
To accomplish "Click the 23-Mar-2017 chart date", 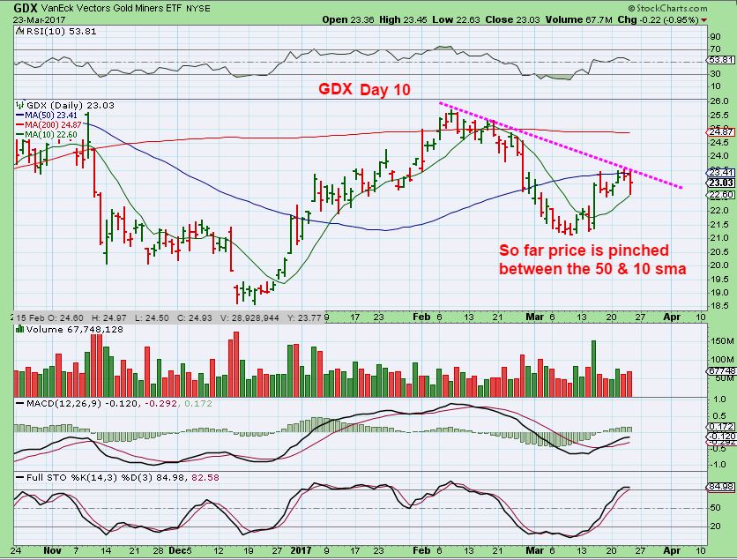I will click(x=39, y=19).
